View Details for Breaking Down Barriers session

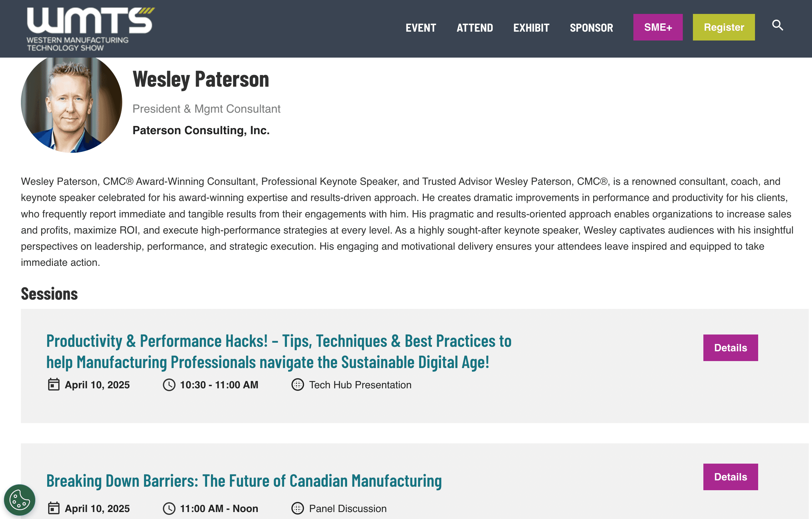(730, 477)
